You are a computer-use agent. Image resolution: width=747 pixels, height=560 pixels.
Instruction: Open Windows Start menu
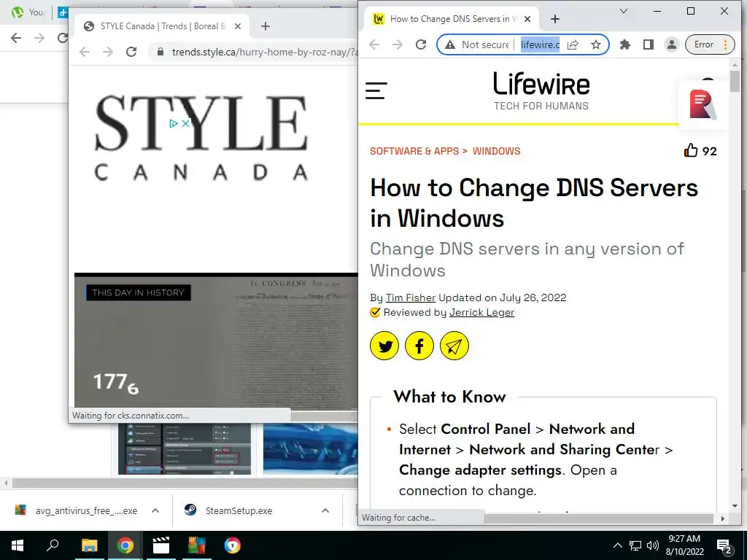point(18,545)
